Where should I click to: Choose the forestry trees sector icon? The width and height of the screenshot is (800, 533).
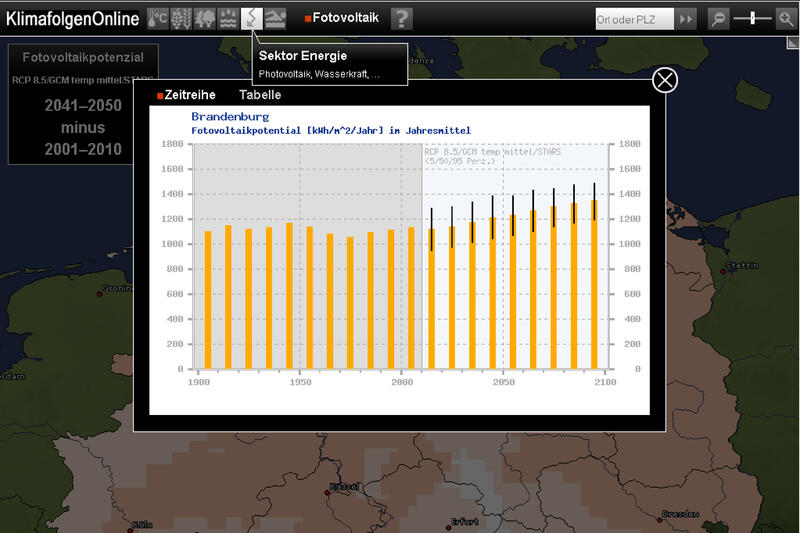coord(204,18)
